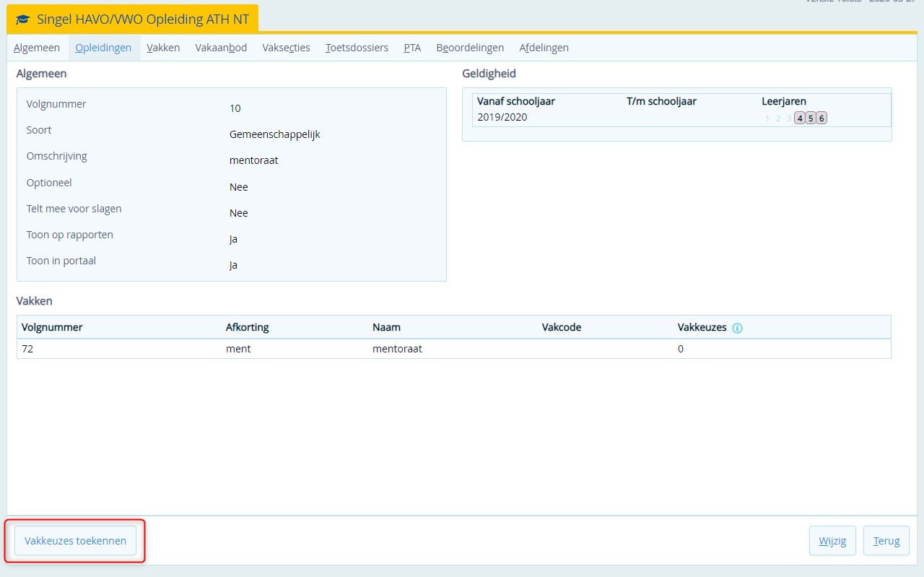Click the Volgnummer value 10
The image size is (924, 577).
point(235,108)
